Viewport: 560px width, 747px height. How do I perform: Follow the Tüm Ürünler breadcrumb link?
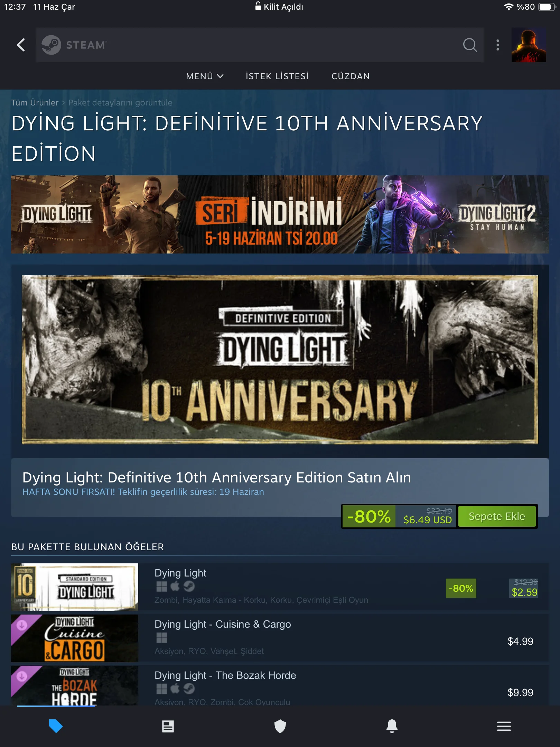pyautogui.click(x=35, y=103)
